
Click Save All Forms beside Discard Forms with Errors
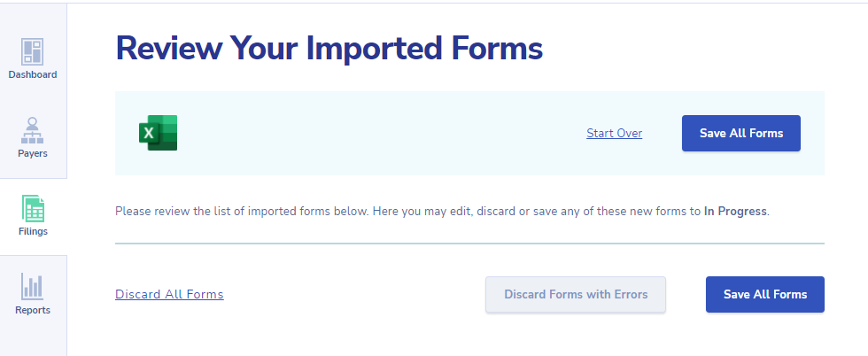pyautogui.click(x=765, y=295)
